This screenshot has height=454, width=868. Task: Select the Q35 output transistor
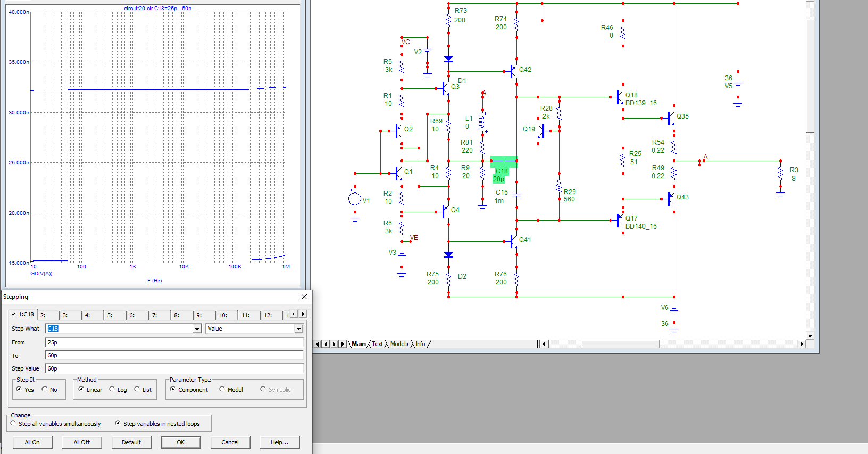670,118
